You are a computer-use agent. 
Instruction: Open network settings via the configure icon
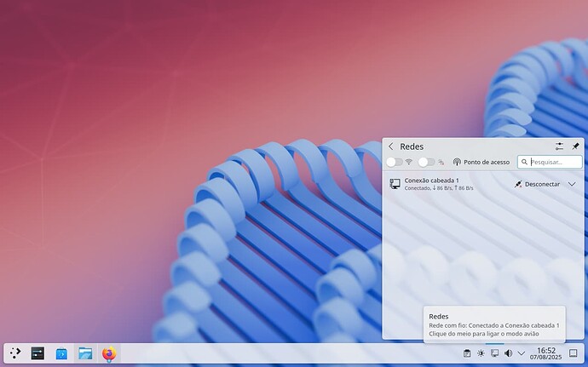coord(559,146)
